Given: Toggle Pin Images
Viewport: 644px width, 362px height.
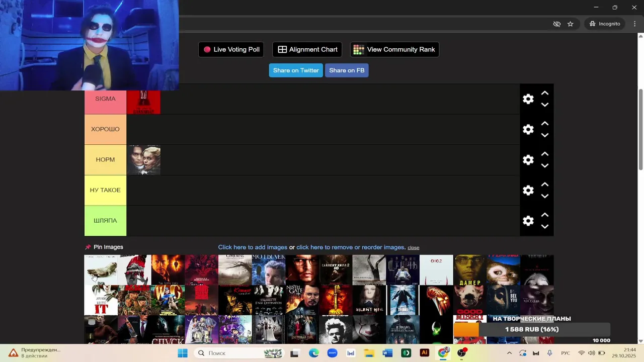Looking at the screenshot, I should (104, 247).
